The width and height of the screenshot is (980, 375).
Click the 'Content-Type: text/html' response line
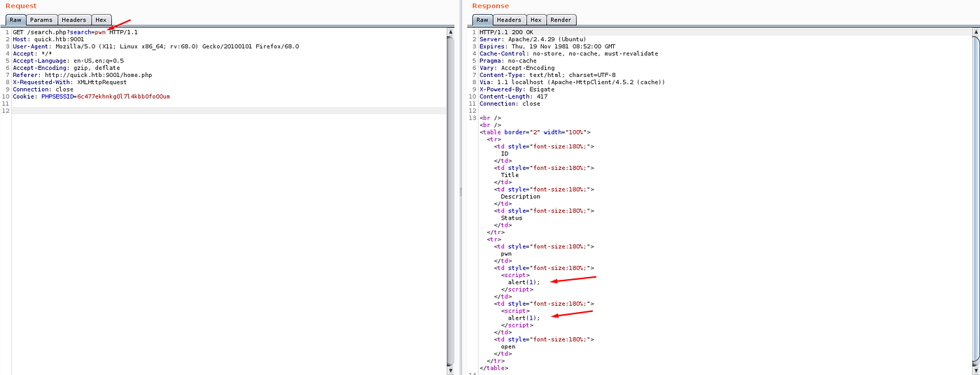(547, 75)
